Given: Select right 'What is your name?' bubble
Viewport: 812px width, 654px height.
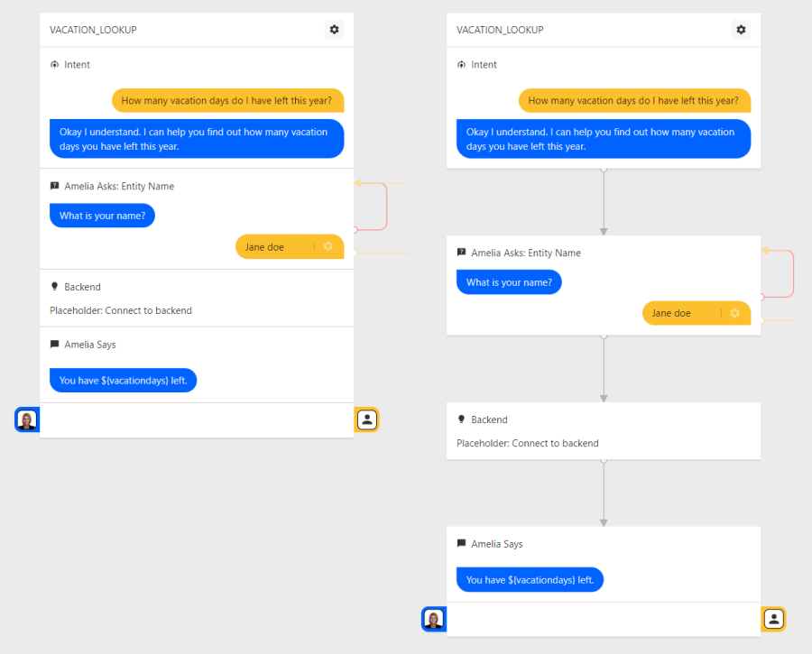Looking at the screenshot, I should click(x=509, y=282).
